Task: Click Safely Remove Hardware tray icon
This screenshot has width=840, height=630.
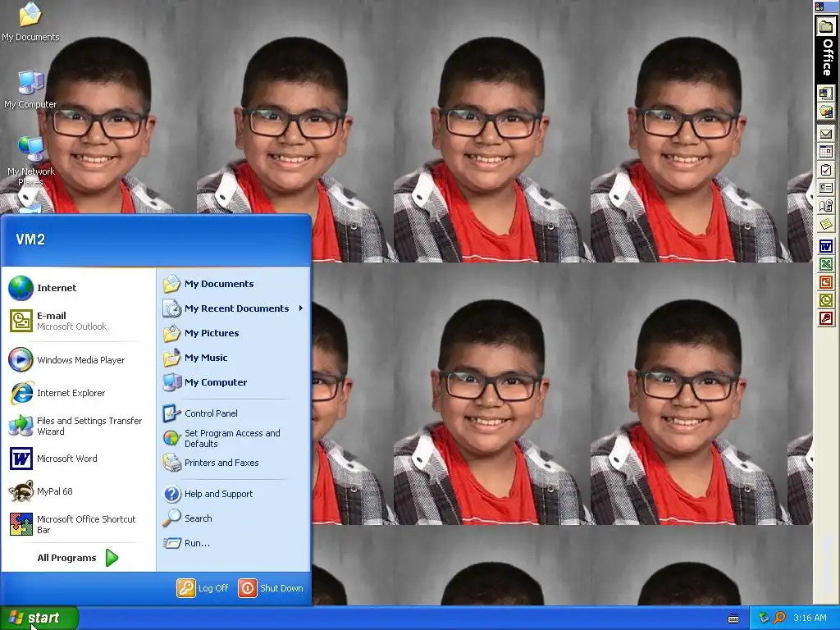Action: coord(764,619)
